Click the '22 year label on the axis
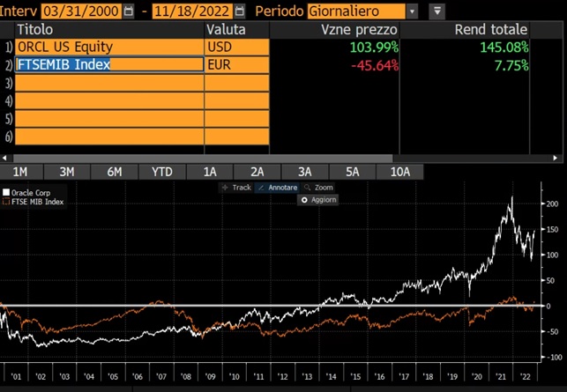Viewport: 567px width, 392px height. click(525, 376)
